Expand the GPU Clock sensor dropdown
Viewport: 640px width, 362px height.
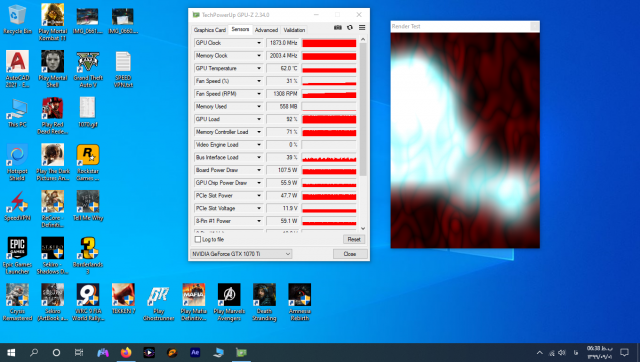tap(259, 43)
